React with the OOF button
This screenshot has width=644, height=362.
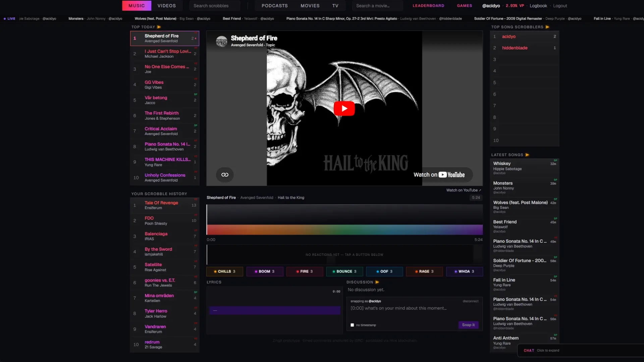(384, 271)
